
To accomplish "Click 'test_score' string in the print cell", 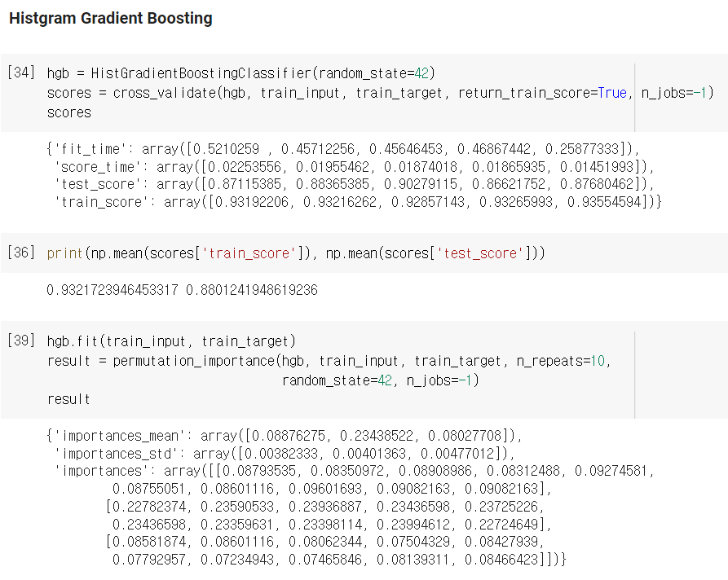I will [x=479, y=253].
